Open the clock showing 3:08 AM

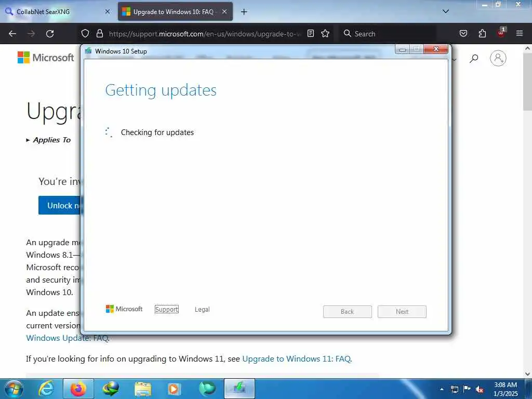tap(506, 389)
